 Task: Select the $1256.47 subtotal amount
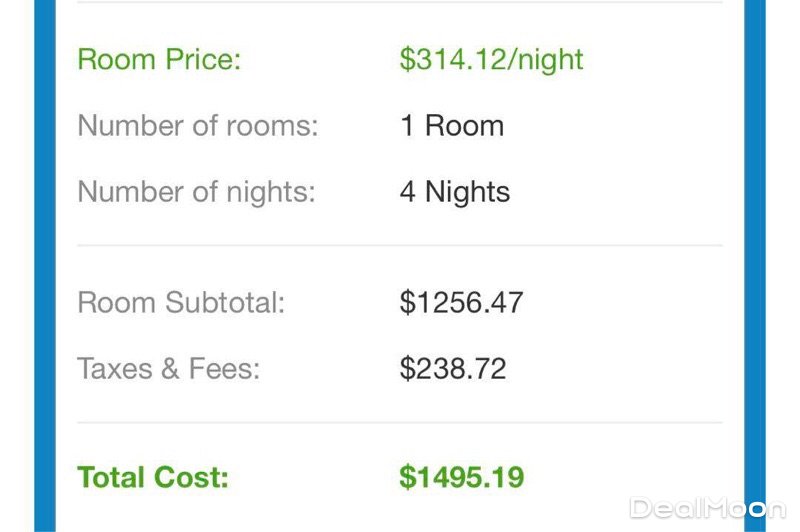click(461, 303)
